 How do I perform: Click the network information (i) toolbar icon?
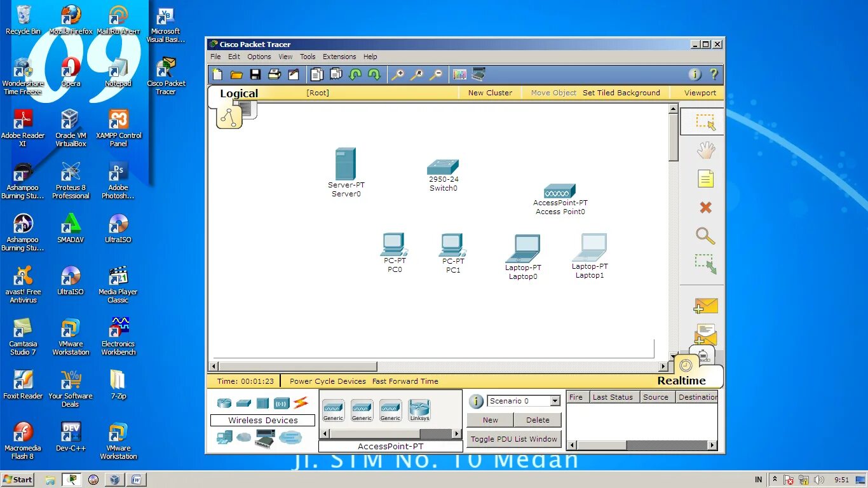695,74
